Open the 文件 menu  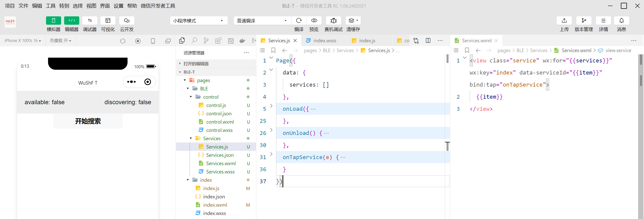[23, 6]
